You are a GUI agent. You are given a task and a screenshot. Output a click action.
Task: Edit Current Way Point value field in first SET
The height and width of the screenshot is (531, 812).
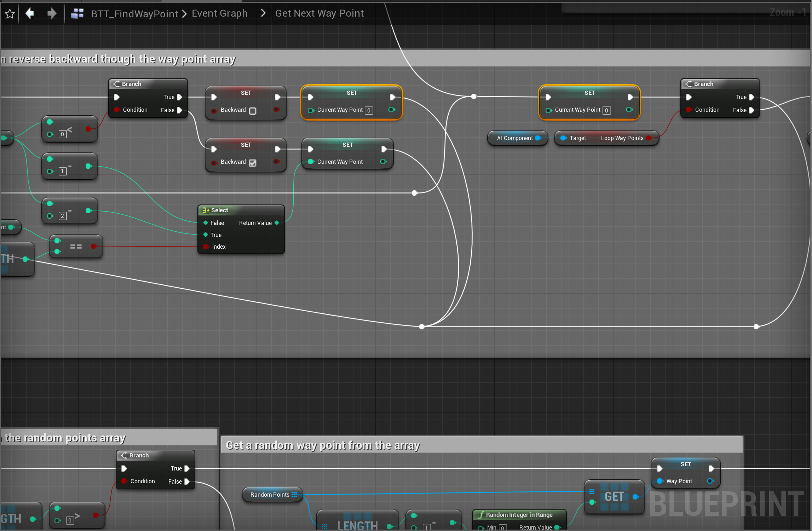tap(369, 110)
